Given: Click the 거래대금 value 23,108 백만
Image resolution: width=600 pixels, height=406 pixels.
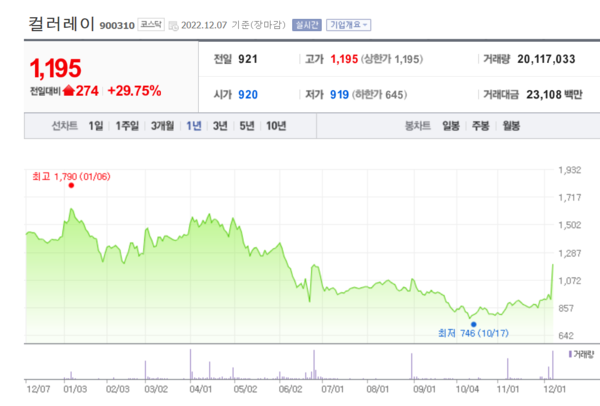Looking at the screenshot, I should (x=554, y=95).
